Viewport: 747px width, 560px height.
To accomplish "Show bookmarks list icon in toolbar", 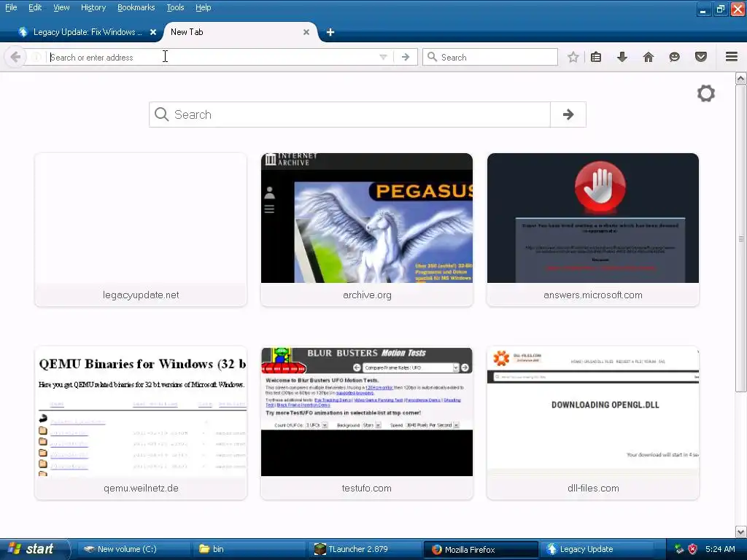I will coord(596,57).
